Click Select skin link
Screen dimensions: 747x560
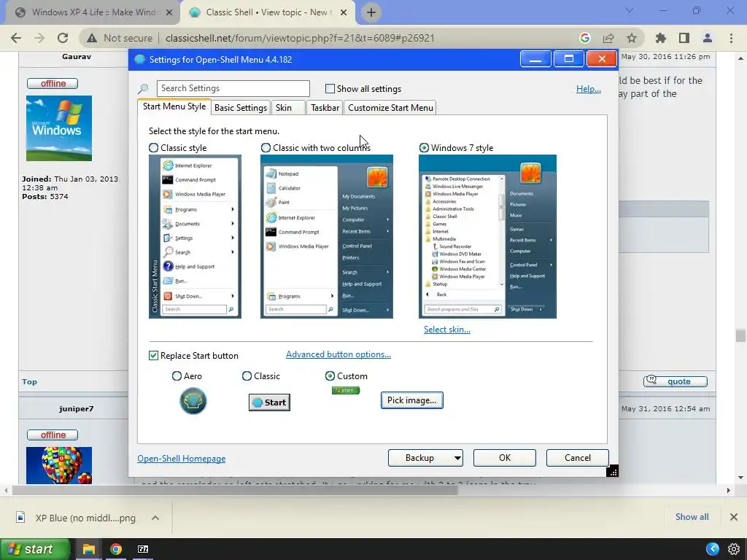coord(447,330)
